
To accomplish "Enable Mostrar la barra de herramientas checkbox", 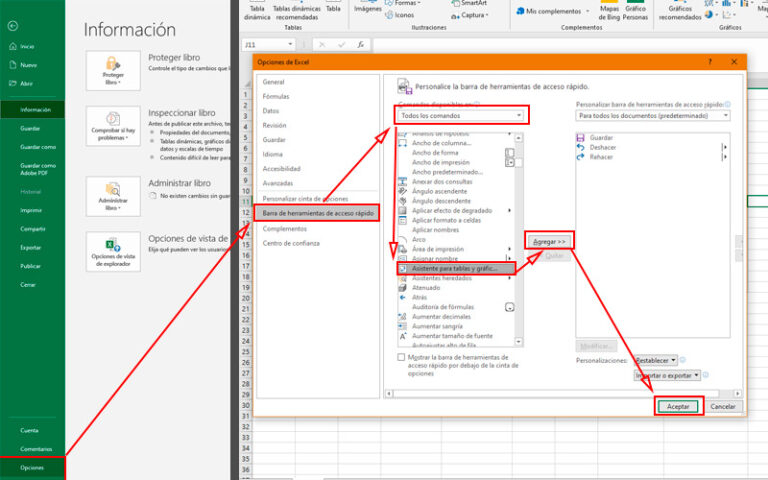I will (x=401, y=358).
